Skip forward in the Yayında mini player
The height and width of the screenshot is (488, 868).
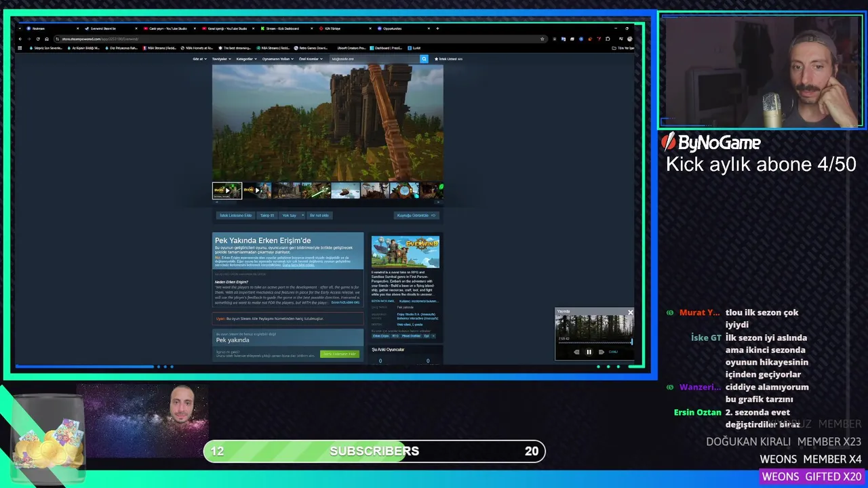pos(601,352)
